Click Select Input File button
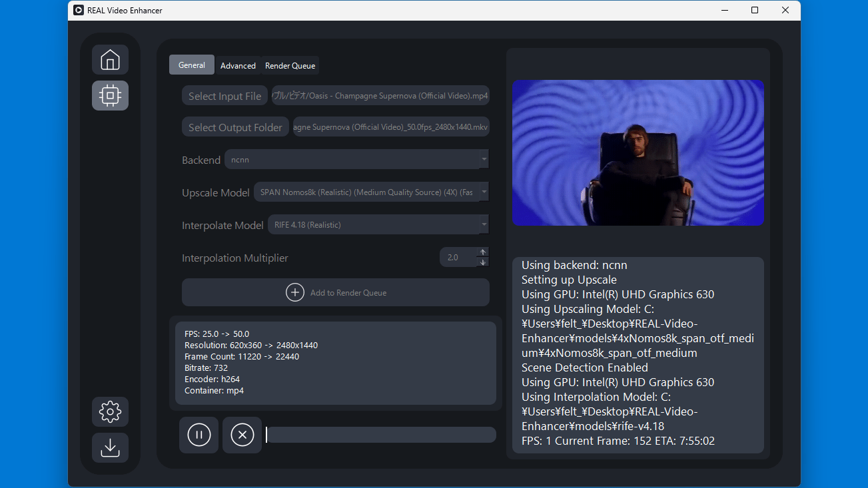 (224, 96)
